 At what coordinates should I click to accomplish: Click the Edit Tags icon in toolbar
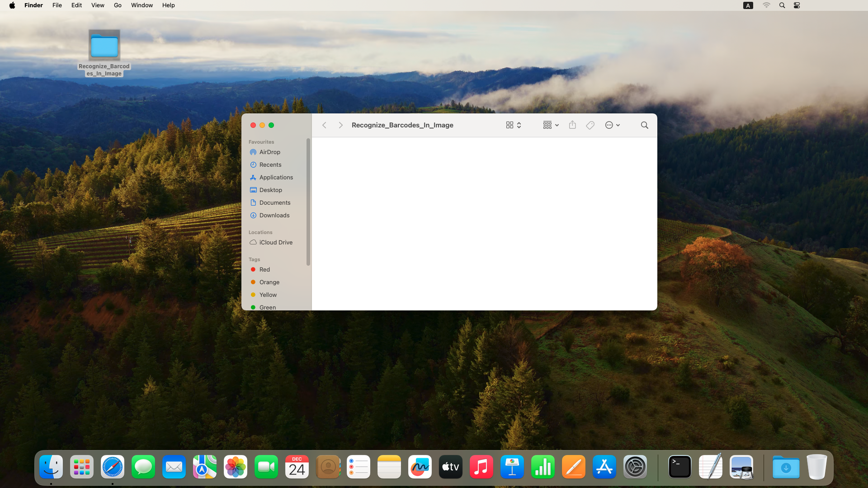(590, 125)
